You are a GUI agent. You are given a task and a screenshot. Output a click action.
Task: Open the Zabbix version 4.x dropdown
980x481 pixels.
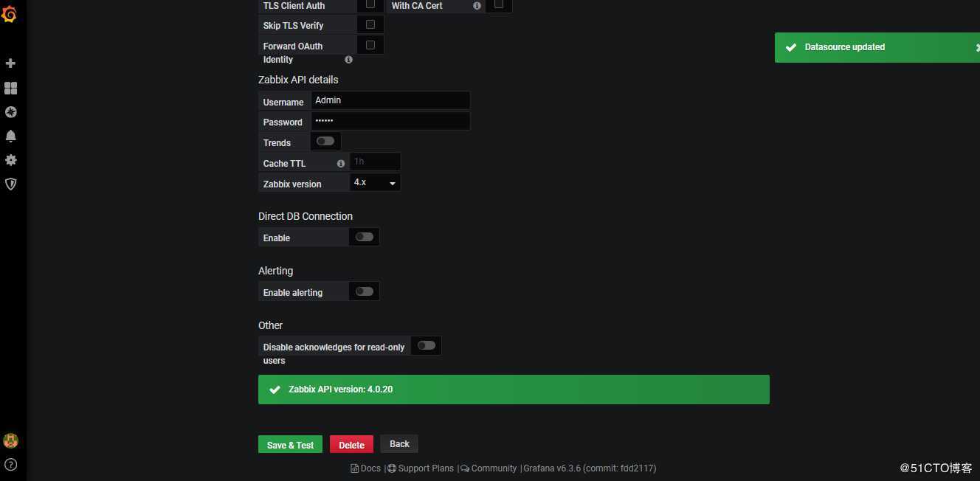[x=375, y=182]
